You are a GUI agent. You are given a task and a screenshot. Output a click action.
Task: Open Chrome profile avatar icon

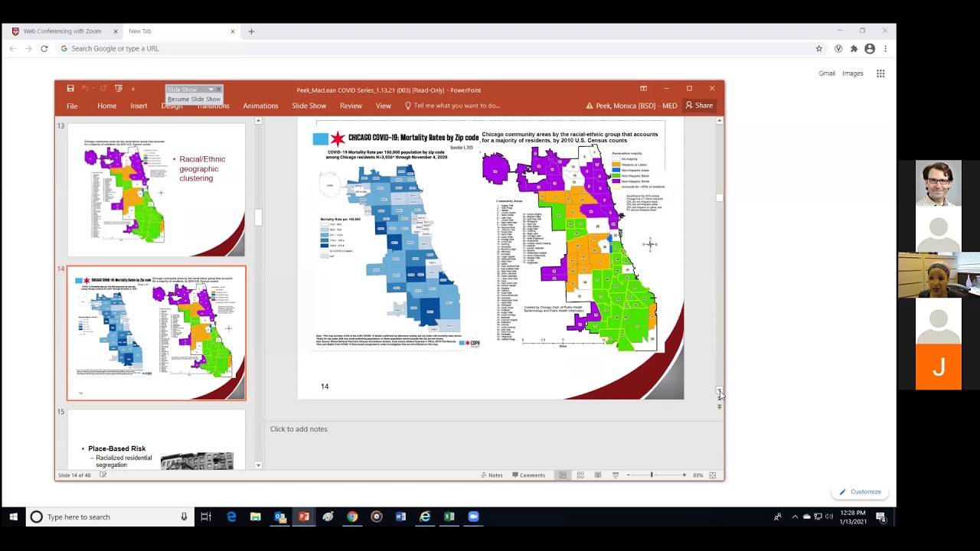870,48
